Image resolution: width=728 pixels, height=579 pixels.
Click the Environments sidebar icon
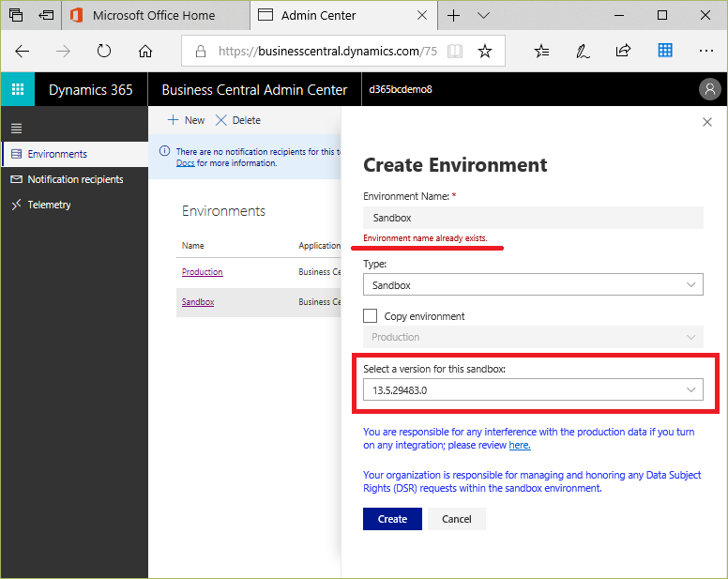point(16,154)
